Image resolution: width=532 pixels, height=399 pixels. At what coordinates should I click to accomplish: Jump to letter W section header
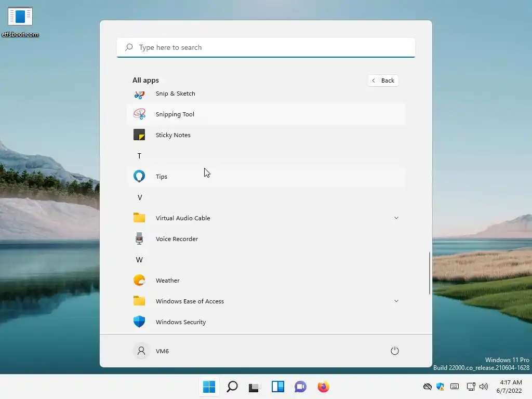(139, 260)
